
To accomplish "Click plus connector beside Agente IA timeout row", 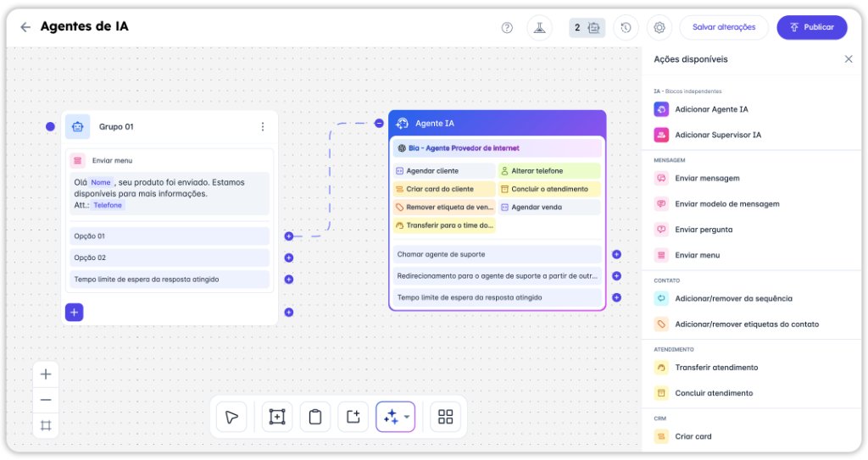I will 617,297.
